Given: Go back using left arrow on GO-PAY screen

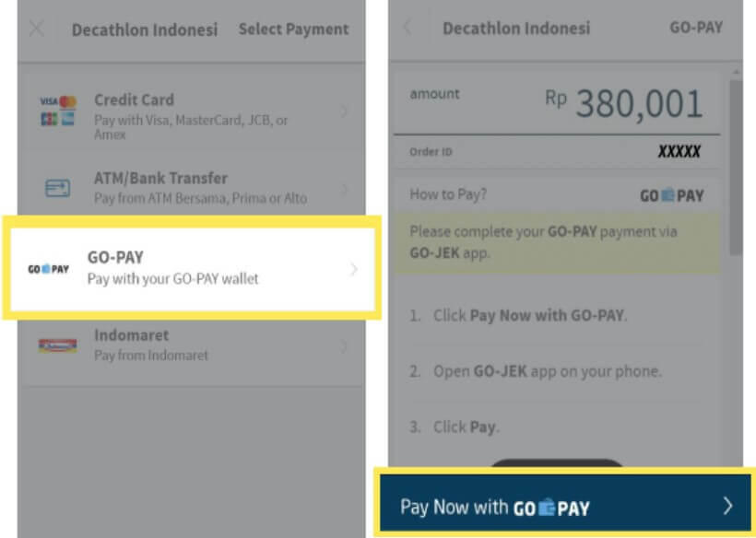Looking at the screenshot, I should pos(408,28).
